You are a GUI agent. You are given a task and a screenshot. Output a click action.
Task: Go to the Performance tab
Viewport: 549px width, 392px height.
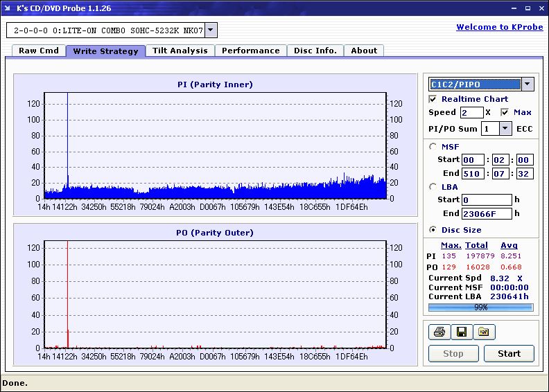(251, 51)
